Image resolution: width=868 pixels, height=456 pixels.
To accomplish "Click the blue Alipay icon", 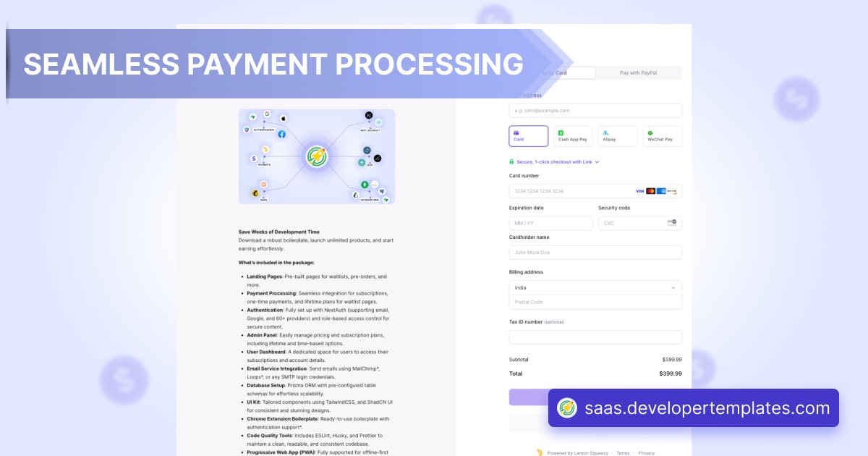I will [x=605, y=133].
